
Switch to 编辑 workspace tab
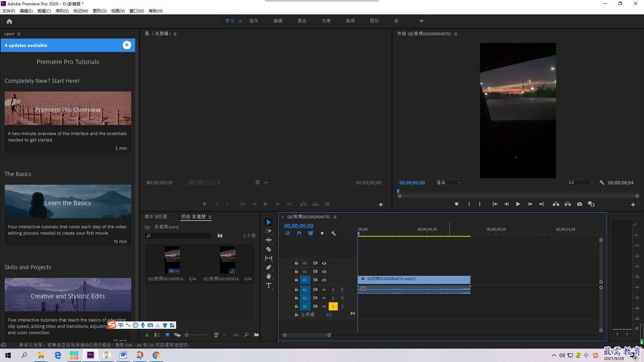point(278,21)
